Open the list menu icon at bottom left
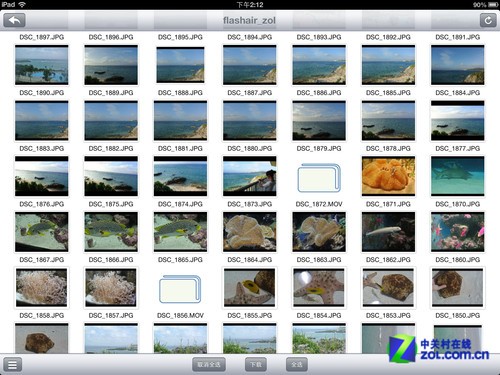This screenshot has height=375, width=500. point(12,365)
